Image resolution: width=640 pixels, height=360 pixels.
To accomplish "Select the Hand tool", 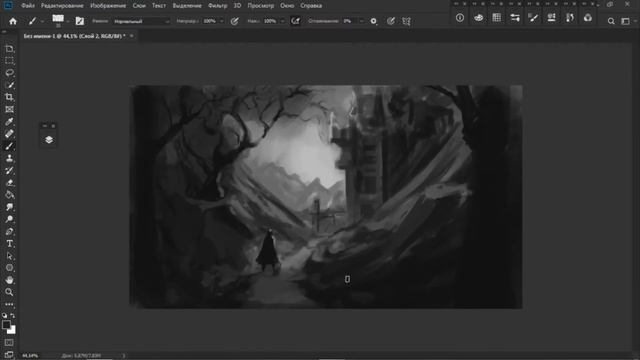I will point(9,280).
